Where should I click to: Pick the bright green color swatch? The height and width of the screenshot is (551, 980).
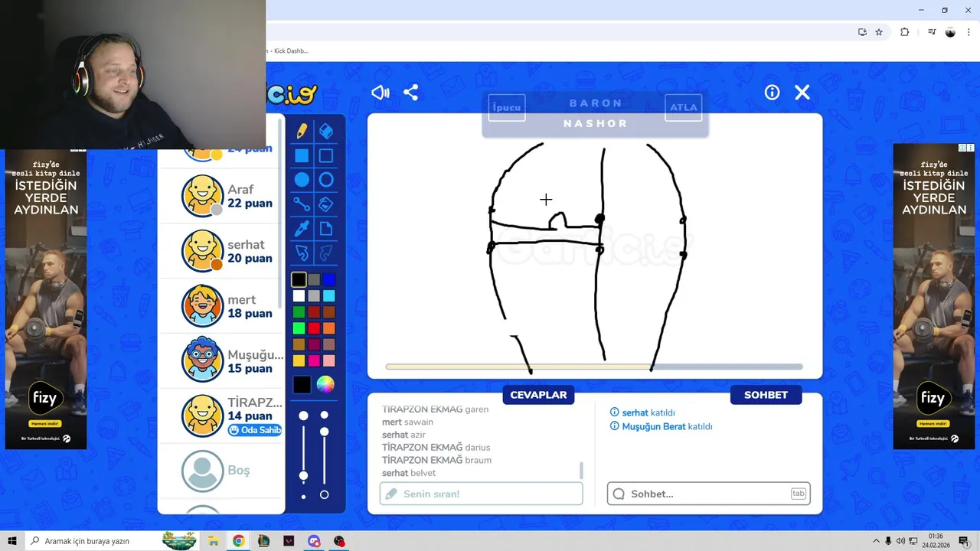point(299,328)
